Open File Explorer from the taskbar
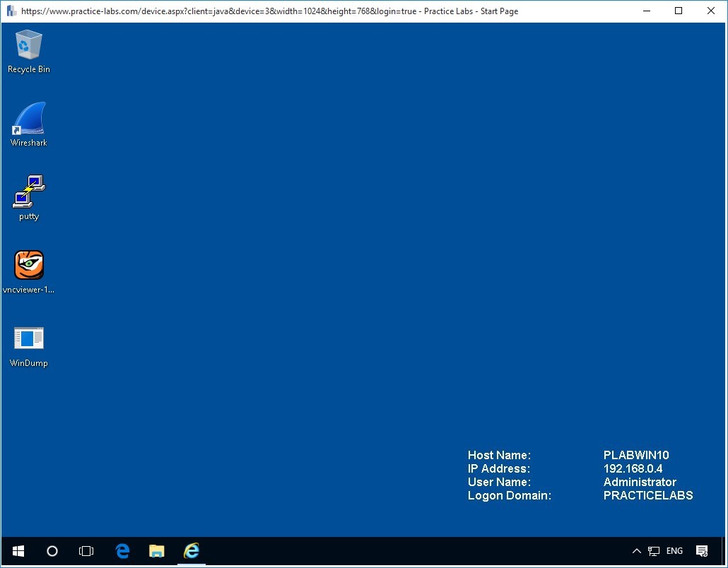This screenshot has height=568, width=728. (x=156, y=551)
